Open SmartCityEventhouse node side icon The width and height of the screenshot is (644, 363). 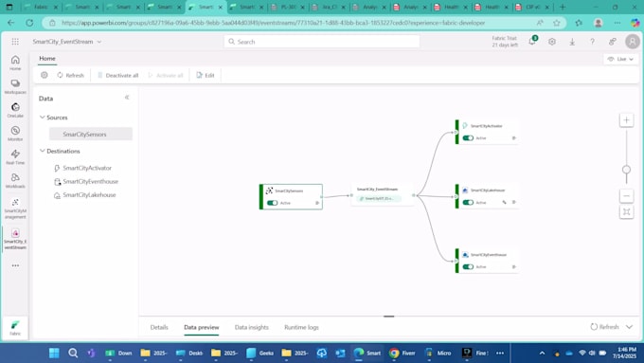(x=514, y=267)
